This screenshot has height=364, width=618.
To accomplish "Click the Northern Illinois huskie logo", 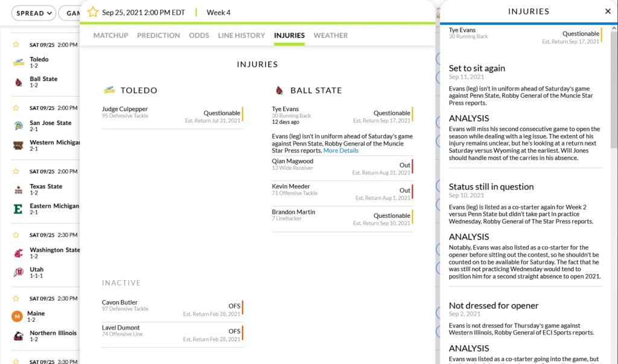I will 18,336.
